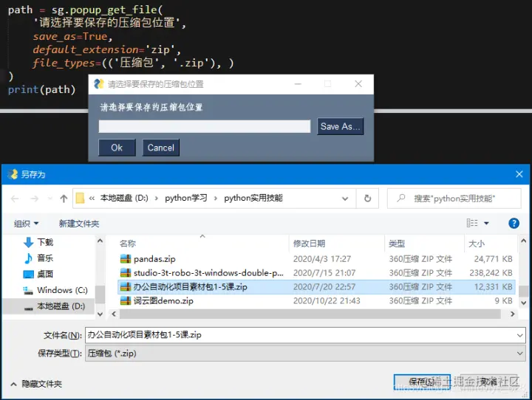Click the Python icon in 另存为 title bar
The height and width of the screenshot is (400, 532).
[x=13, y=174]
